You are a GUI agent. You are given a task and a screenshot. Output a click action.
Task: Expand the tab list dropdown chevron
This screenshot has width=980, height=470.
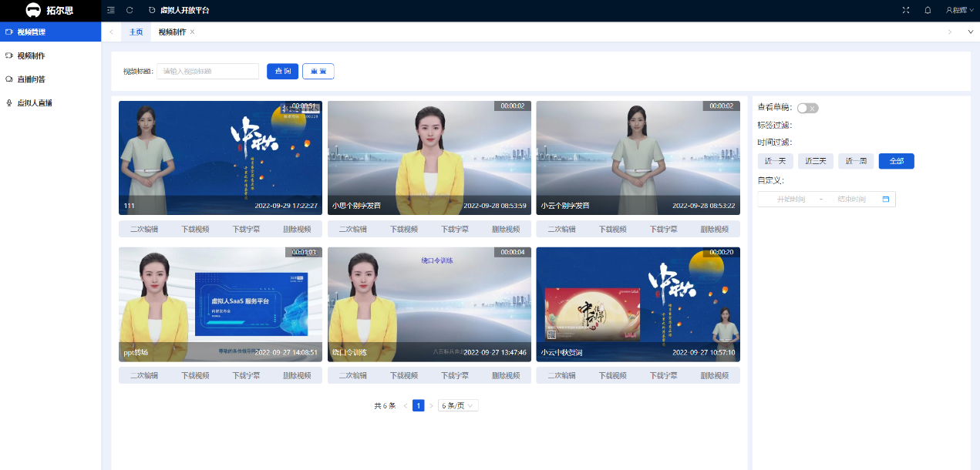[x=970, y=32]
